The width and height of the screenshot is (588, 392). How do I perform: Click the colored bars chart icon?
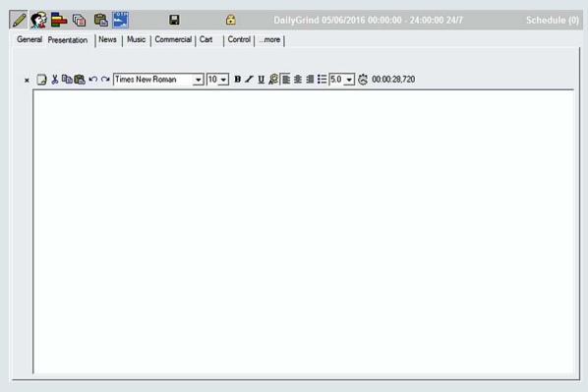coord(59,20)
